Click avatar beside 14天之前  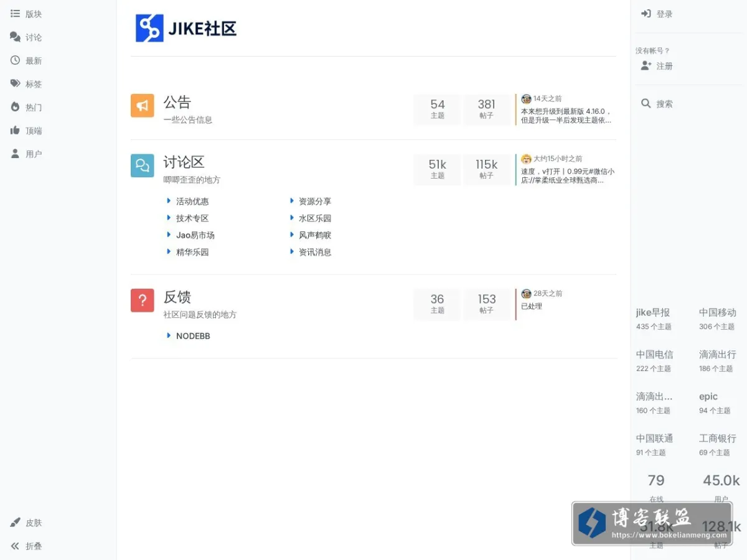click(x=526, y=98)
